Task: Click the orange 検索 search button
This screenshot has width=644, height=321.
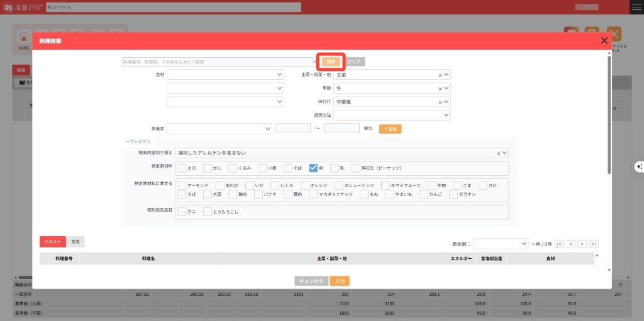Action: click(x=331, y=62)
